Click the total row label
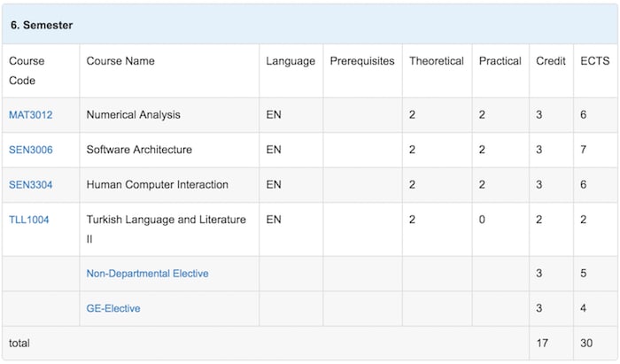This screenshot has width=620, height=364. pos(19,341)
